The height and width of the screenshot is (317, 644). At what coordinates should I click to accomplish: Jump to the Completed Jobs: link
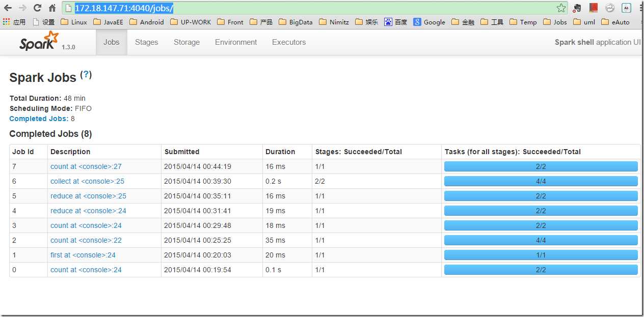[x=39, y=119]
